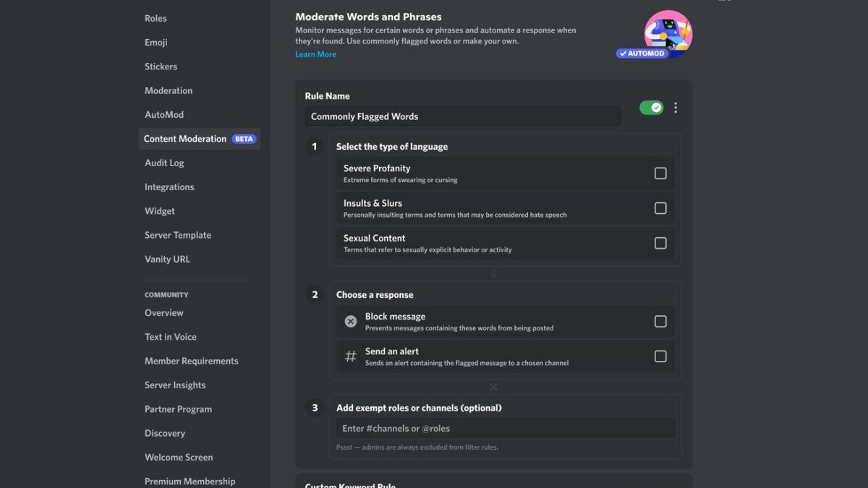This screenshot has height=488, width=868.
Task: Disable the Commonly Flagged Words rule toggle
Action: tap(650, 106)
